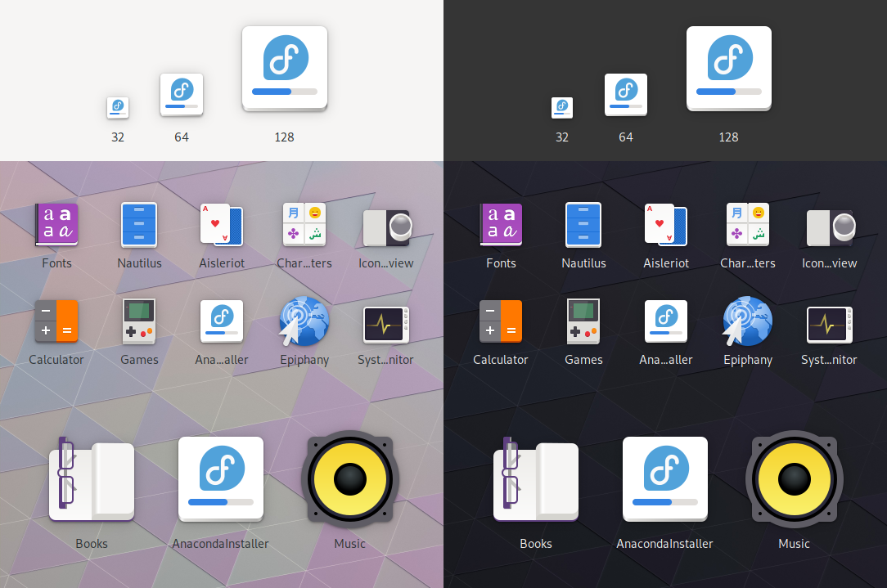Image resolution: width=887 pixels, height=588 pixels.
Task: Open Fonts icon on the light wallpaper
Action: point(56,224)
